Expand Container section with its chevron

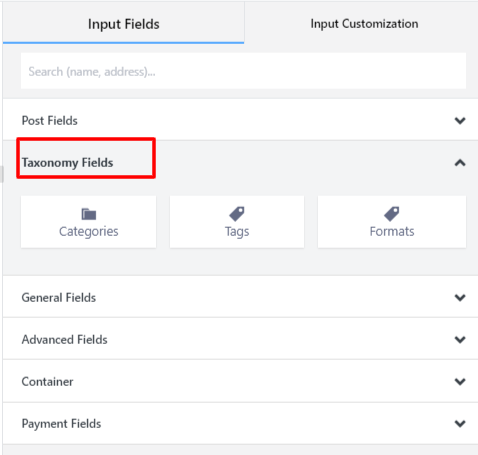[x=460, y=381]
